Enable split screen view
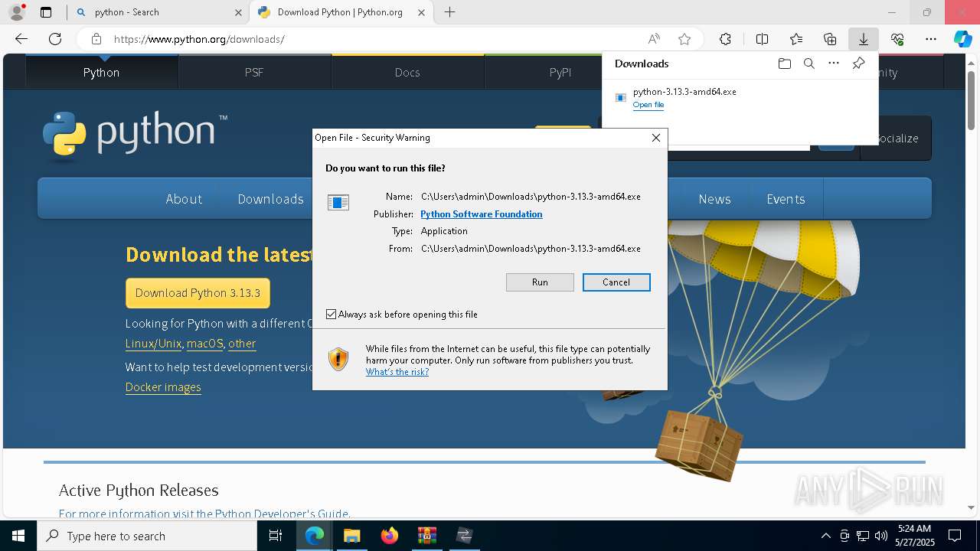 pos(762,39)
